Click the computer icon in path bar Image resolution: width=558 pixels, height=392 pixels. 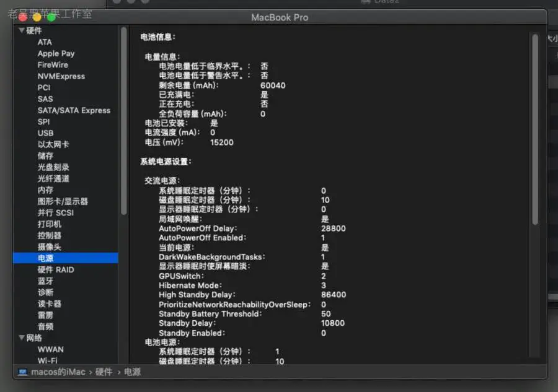(23, 372)
